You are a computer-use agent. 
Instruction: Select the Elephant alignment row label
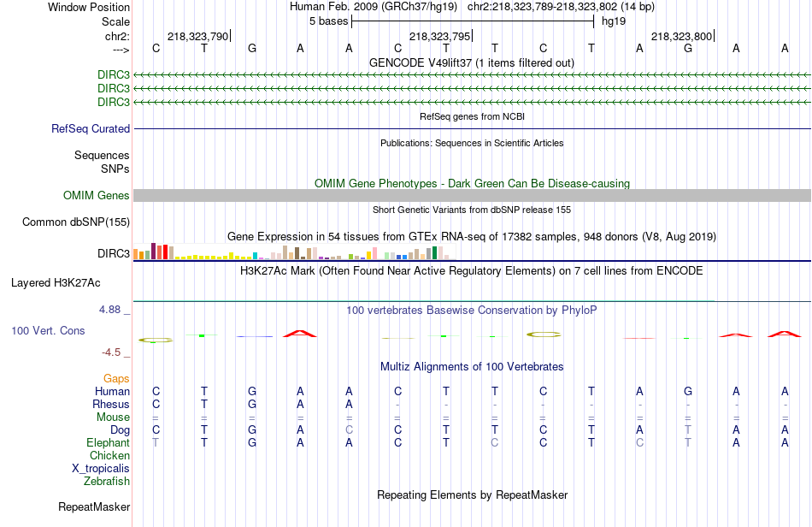pyautogui.click(x=109, y=442)
